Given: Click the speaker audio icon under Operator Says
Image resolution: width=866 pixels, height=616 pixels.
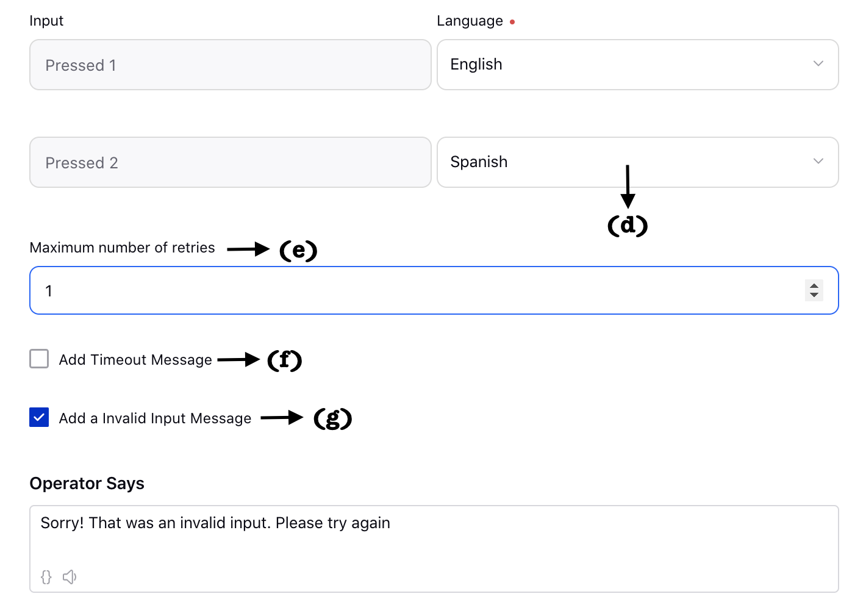Looking at the screenshot, I should tap(70, 577).
